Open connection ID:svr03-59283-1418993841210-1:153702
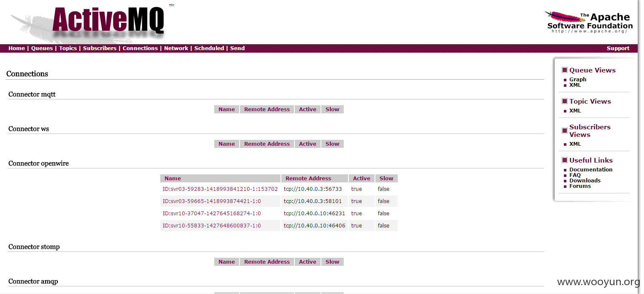Image resolution: width=644 pixels, height=294 pixels. (220, 189)
